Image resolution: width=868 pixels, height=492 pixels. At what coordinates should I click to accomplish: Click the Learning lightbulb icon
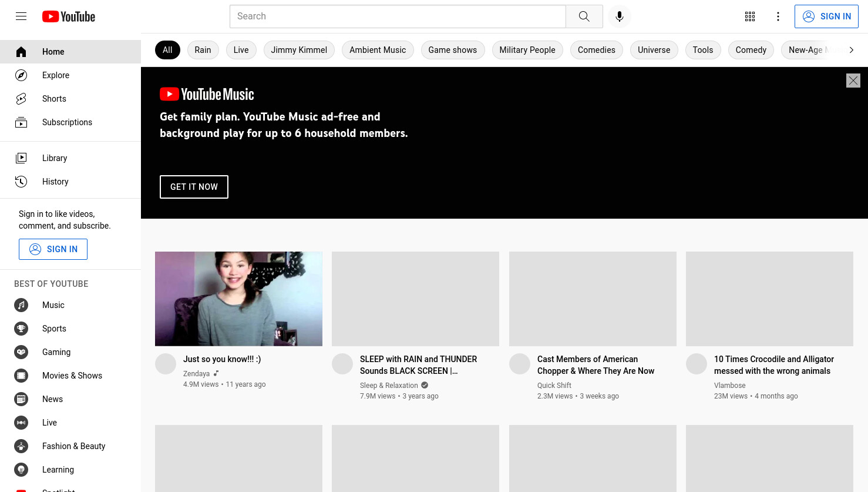click(21, 470)
